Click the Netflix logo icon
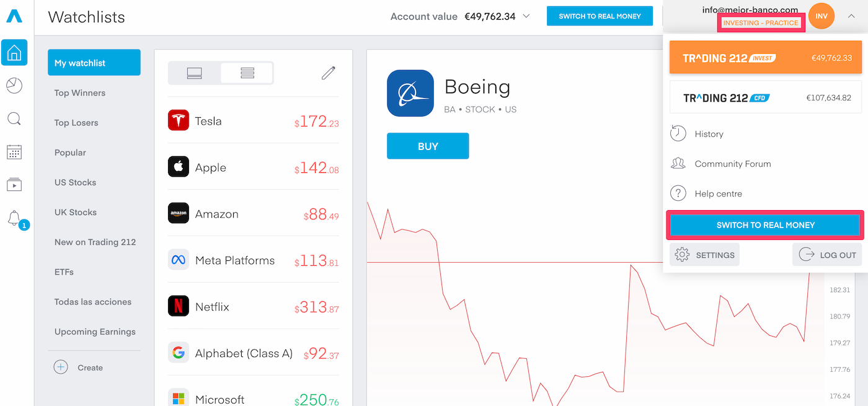The image size is (868, 406). (179, 306)
